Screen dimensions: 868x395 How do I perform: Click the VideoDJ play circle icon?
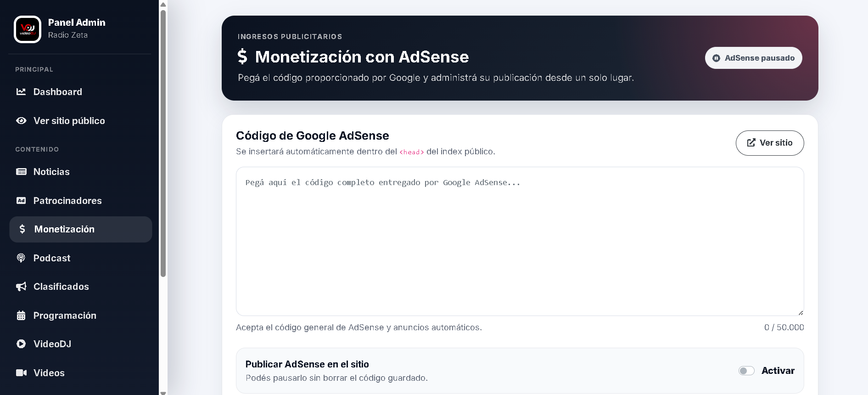pyautogui.click(x=21, y=344)
